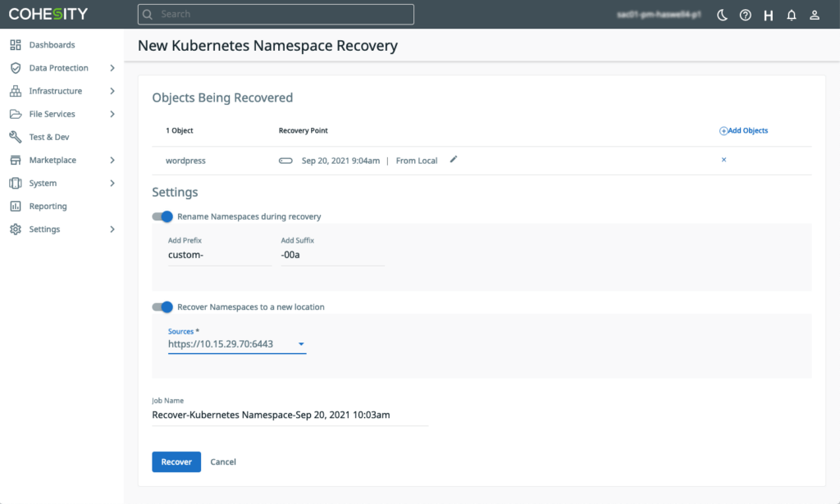Edit the recovery point with pencil icon
This screenshot has height=504, width=840.
click(x=454, y=160)
